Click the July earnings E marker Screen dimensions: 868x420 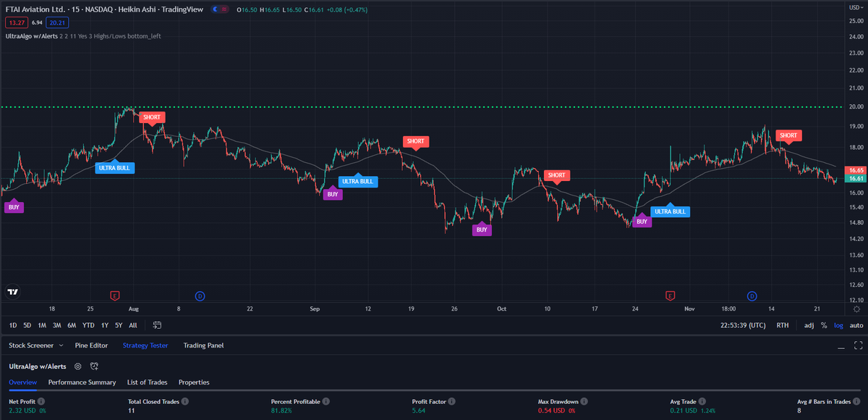[114, 295]
